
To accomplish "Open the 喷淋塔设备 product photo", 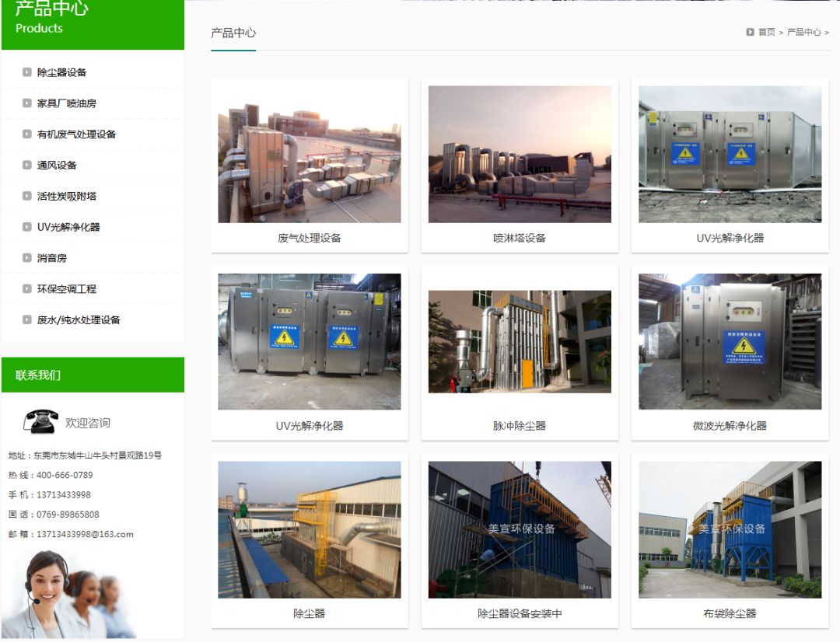I will point(520,154).
